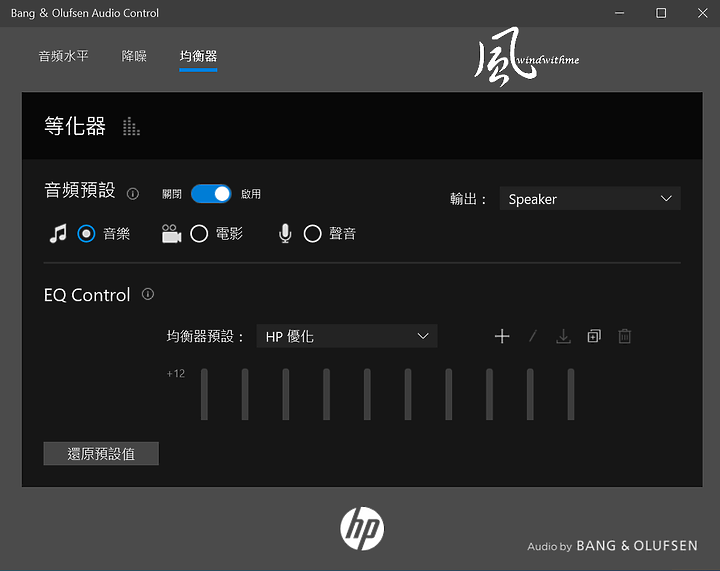Minimize the Audio Control window
The width and height of the screenshot is (720, 571).
point(619,13)
